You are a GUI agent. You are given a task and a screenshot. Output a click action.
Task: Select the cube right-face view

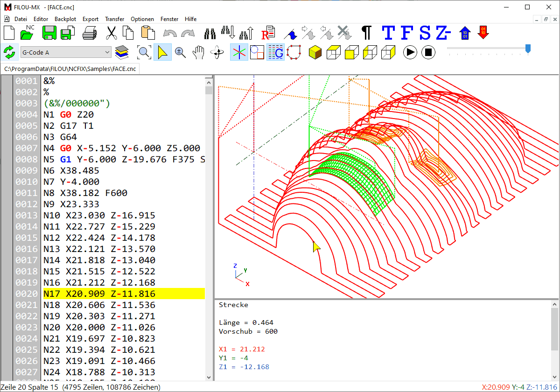coord(388,52)
